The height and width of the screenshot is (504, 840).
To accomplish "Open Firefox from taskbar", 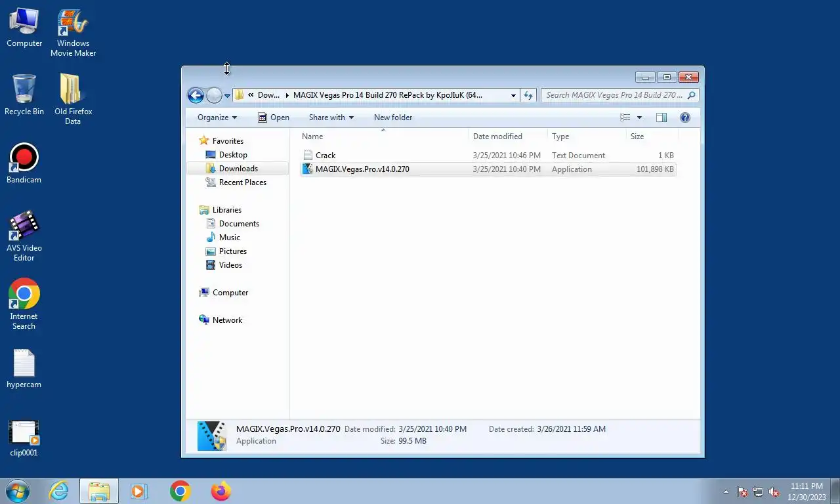I will click(220, 491).
